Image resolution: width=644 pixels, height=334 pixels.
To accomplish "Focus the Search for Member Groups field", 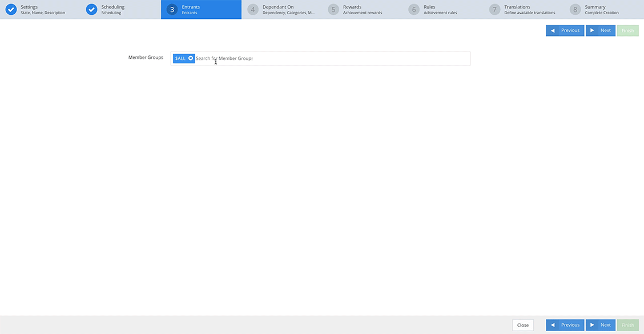I will [331, 58].
